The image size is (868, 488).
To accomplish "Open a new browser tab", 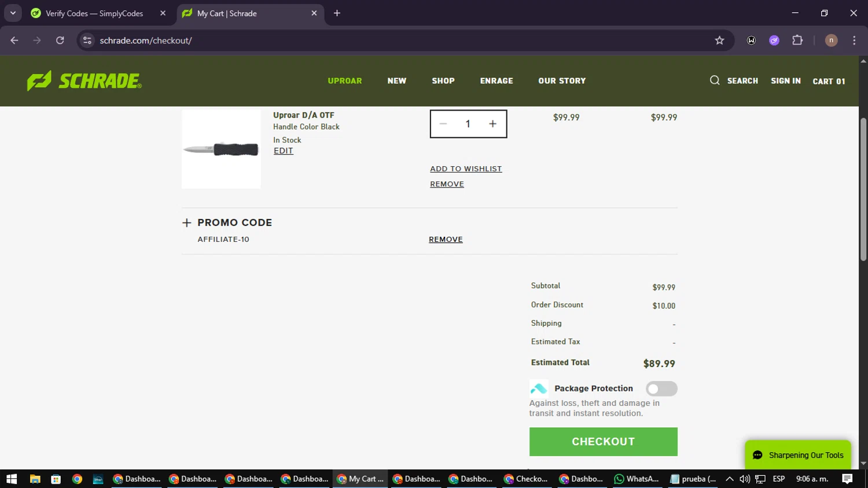I will coord(337,13).
